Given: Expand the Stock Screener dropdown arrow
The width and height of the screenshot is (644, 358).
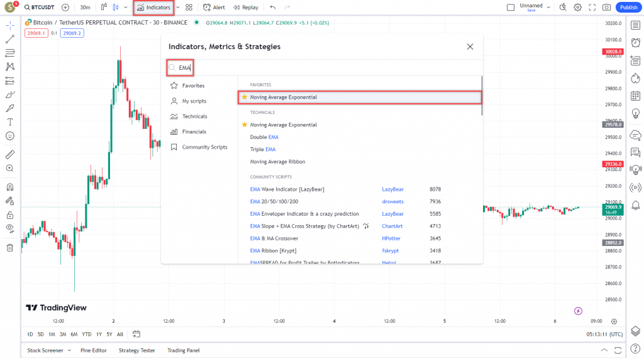Looking at the screenshot, I should (69, 350).
